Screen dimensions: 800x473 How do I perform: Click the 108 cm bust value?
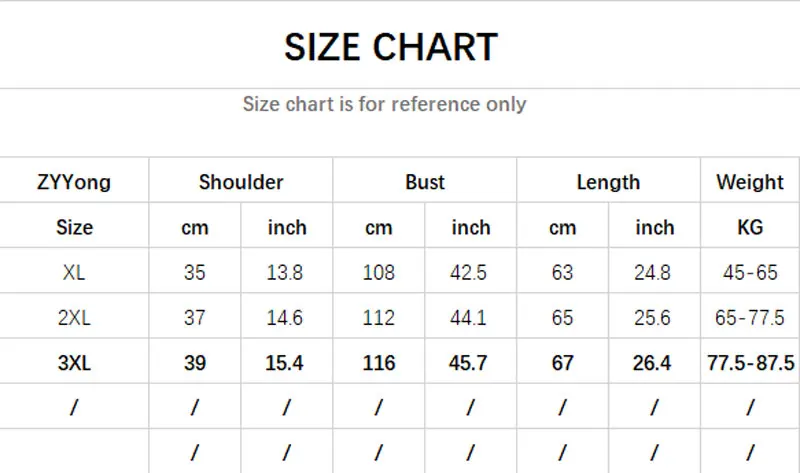coord(379,272)
